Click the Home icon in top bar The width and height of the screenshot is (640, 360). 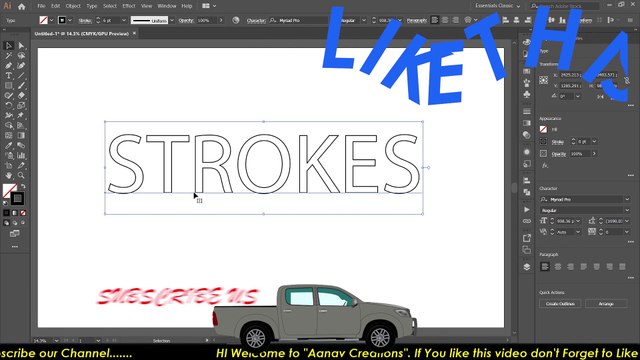[x=22, y=6]
